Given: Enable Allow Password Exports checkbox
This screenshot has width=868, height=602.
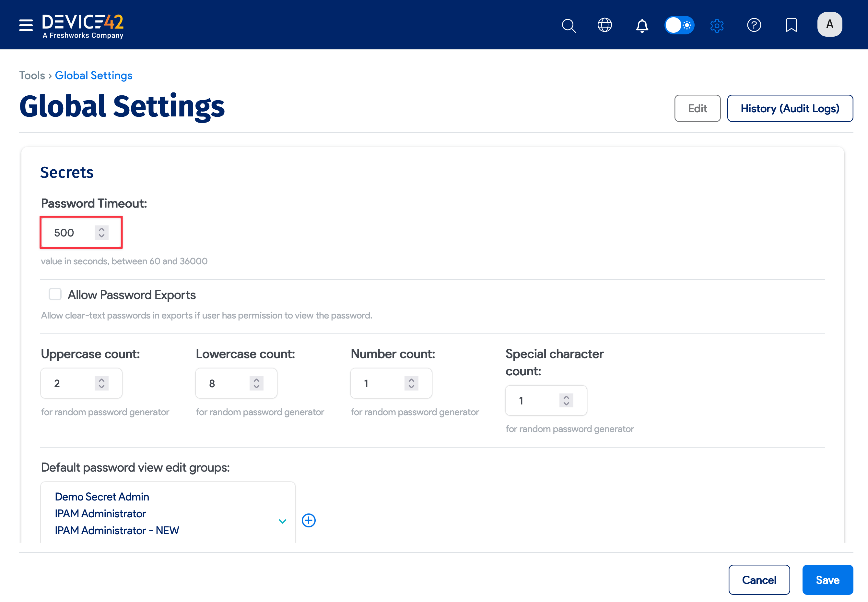Looking at the screenshot, I should [55, 294].
